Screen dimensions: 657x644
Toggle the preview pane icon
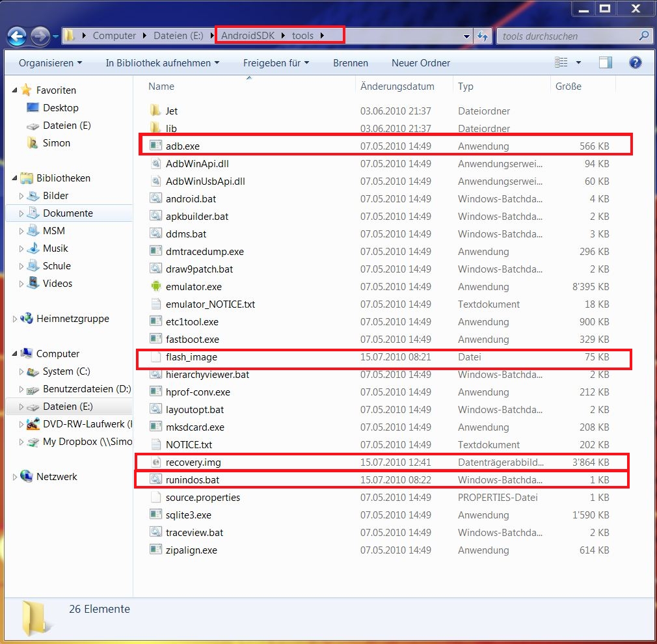tap(605, 63)
